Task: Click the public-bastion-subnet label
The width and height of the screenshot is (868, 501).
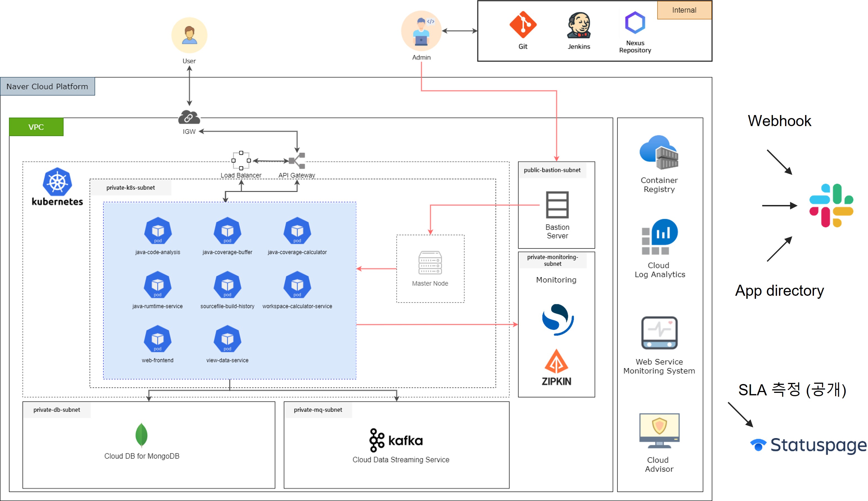Action: click(552, 170)
